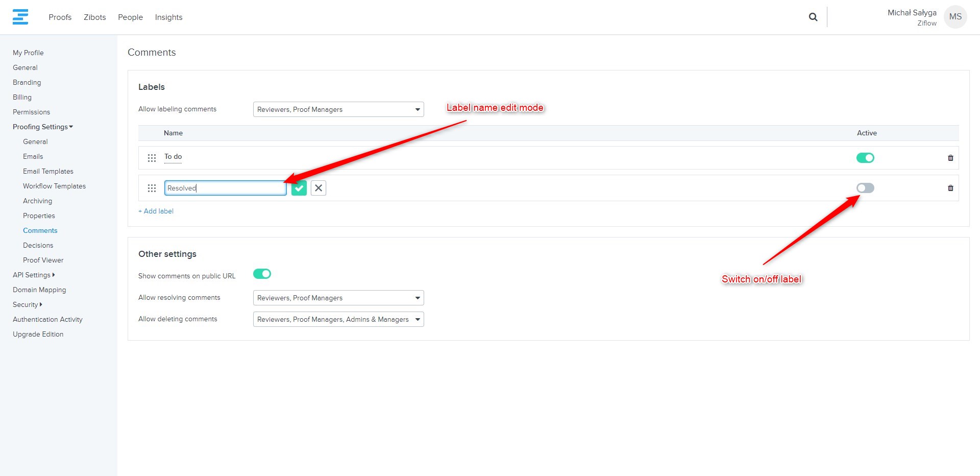The image size is (980, 476).
Task: Grab drag handle of To do label
Action: point(152,158)
